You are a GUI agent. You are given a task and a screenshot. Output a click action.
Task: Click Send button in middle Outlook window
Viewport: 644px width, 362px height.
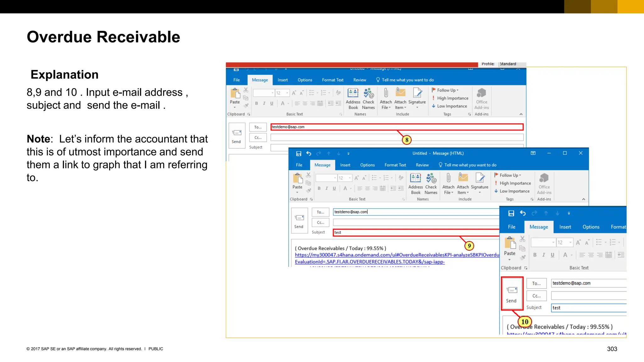[299, 221]
